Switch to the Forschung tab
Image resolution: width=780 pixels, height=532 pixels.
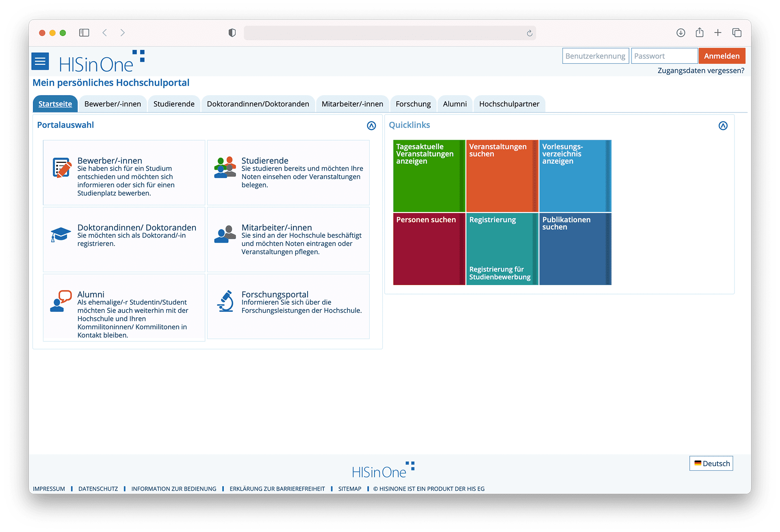coord(413,104)
